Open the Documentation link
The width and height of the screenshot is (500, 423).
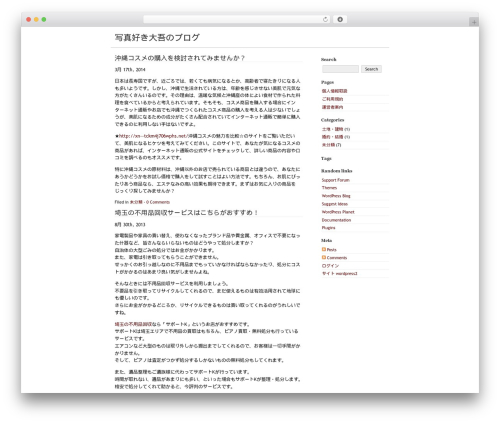(336, 220)
